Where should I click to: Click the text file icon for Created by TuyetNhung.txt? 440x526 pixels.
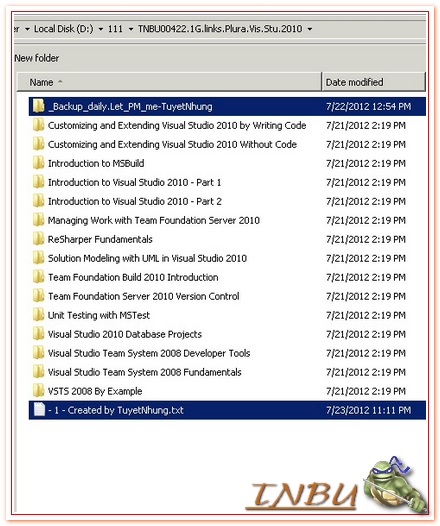(x=39, y=410)
